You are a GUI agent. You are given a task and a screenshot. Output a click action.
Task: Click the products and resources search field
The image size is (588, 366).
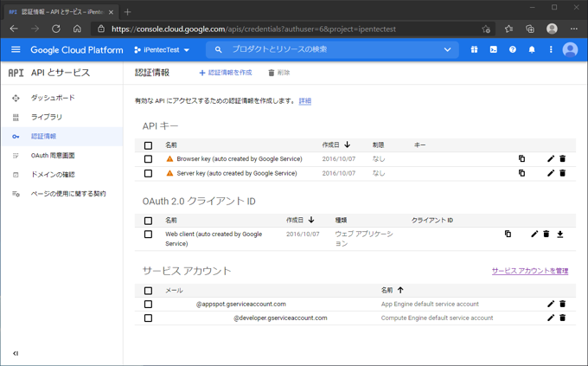click(x=334, y=49)
